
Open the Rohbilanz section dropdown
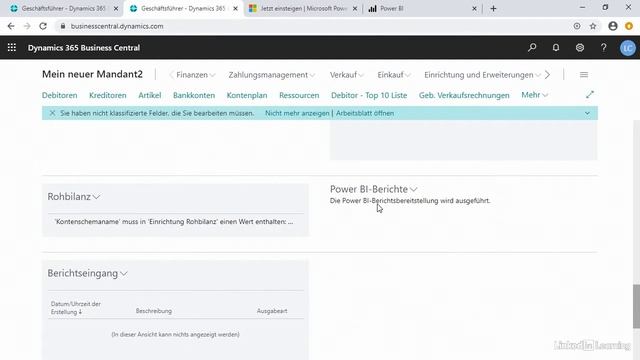[73, 197]
